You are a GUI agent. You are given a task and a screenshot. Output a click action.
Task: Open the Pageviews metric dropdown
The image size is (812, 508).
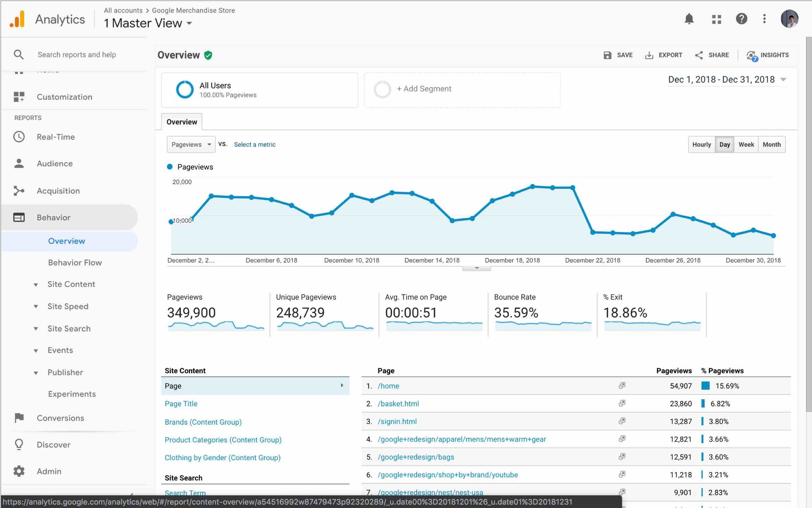click(x=191, y=144)
